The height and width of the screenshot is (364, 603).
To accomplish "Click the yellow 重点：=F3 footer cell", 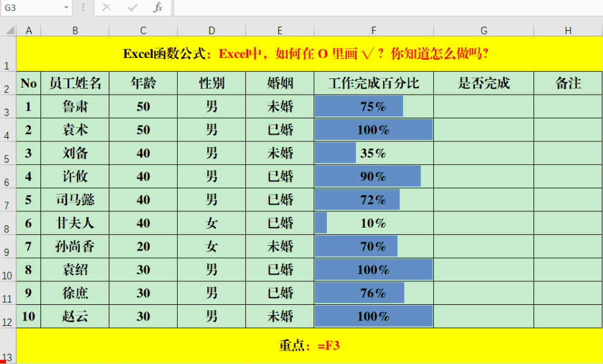I will point(309,346).
